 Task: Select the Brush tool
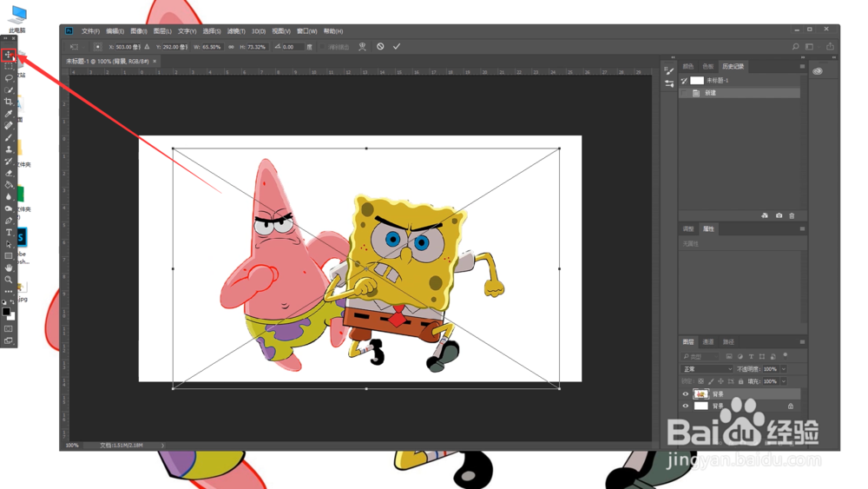[9, 137]
